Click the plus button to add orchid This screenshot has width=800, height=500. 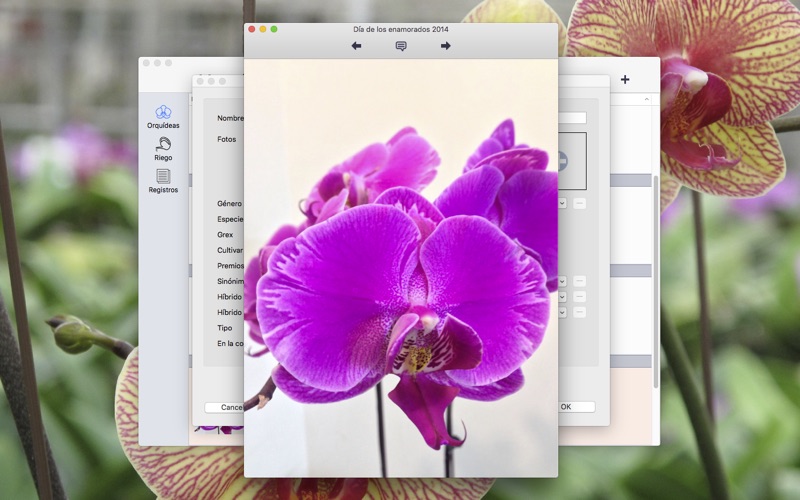coord(625,80)
